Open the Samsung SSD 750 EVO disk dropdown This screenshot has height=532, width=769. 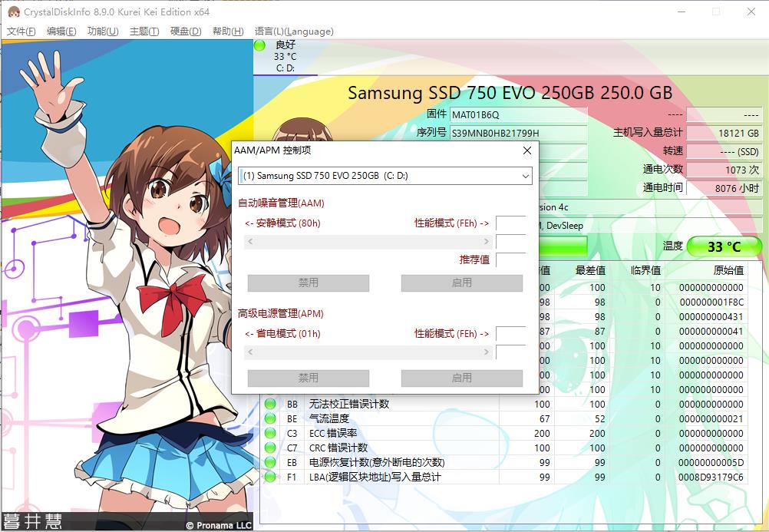[x=385, y=176]
